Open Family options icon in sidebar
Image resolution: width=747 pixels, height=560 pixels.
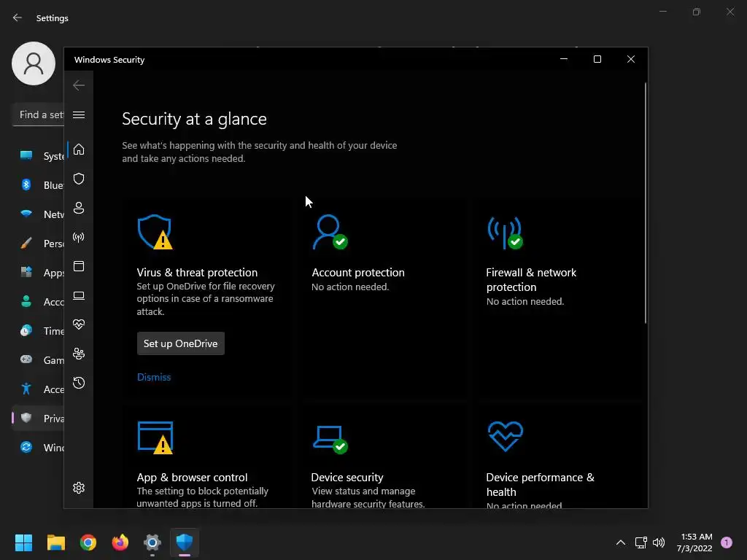pyautogui.click(x=79, y=354)
